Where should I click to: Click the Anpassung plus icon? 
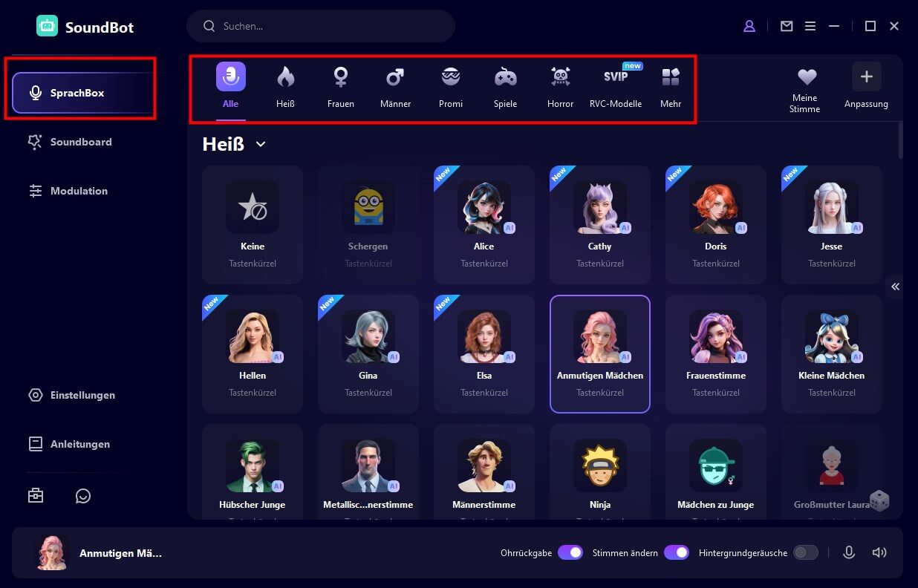(866, 76)
